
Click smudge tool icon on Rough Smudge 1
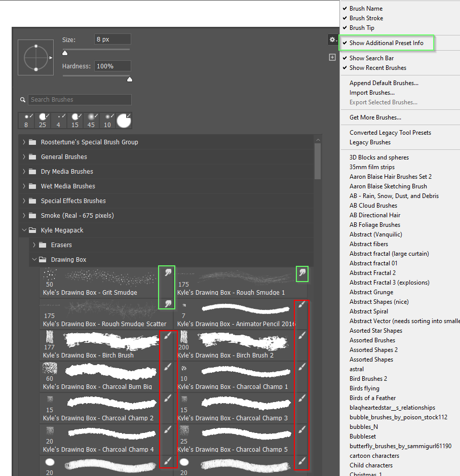(x=302, y=272)
